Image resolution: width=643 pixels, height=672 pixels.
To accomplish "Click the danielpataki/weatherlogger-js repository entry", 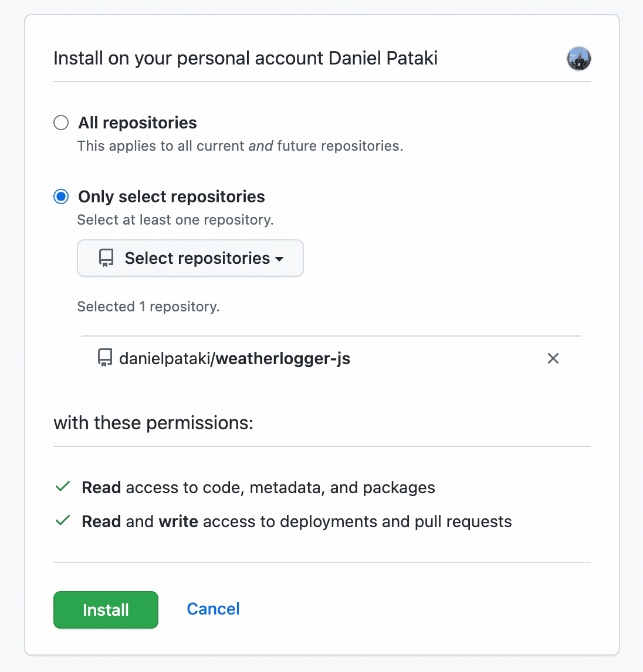I will (x=235, y=358).
